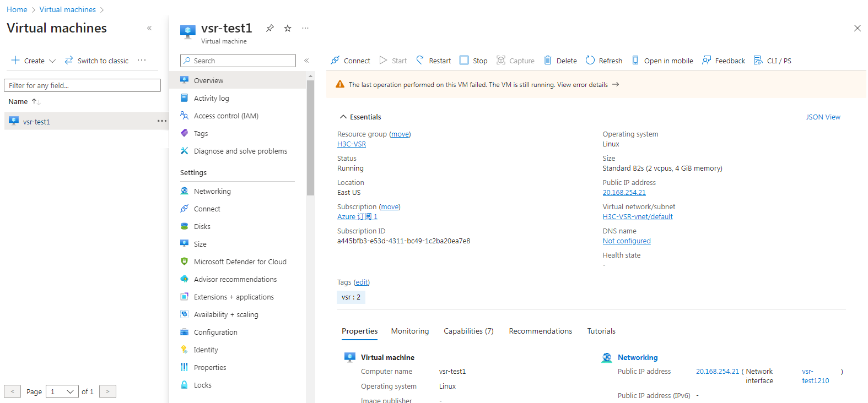868x403 pixels.
Task: Close the vsr-test1 blade
Action: point(858,28)
